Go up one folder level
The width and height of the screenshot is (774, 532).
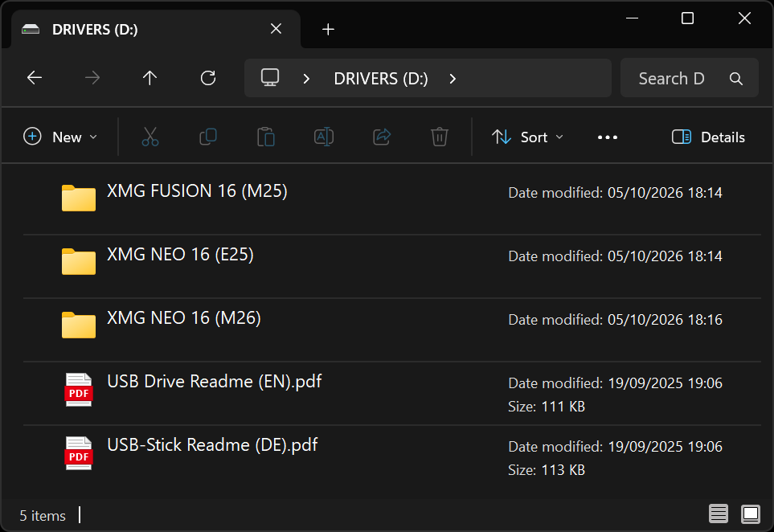point(149,78)
